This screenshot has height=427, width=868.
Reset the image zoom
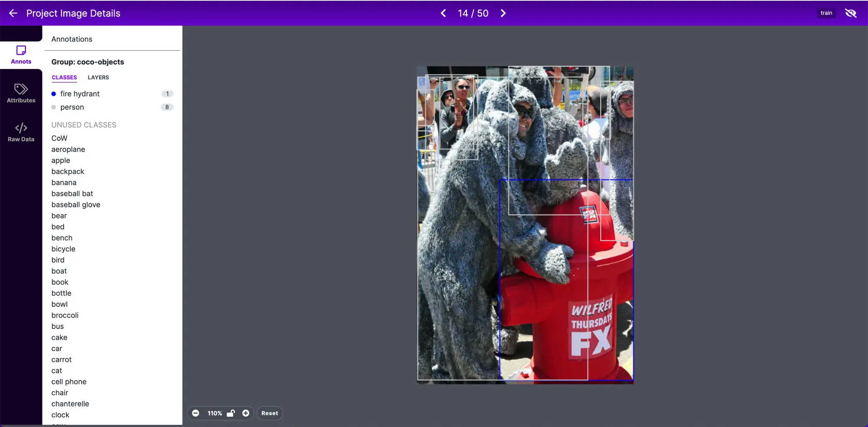[270, 413]
